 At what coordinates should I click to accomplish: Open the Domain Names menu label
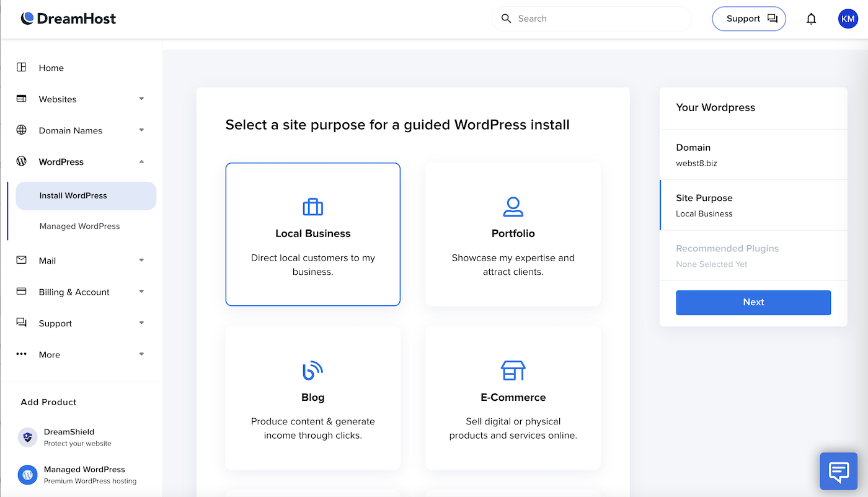pos(71,130)
